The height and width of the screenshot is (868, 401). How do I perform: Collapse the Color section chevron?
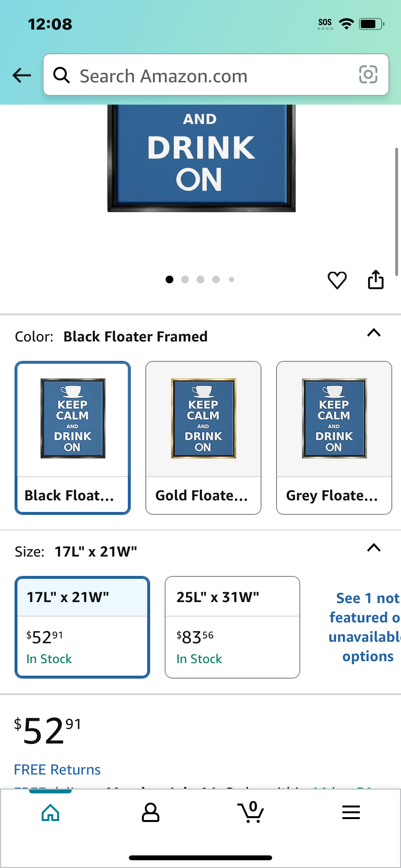(x=374, y=333)
